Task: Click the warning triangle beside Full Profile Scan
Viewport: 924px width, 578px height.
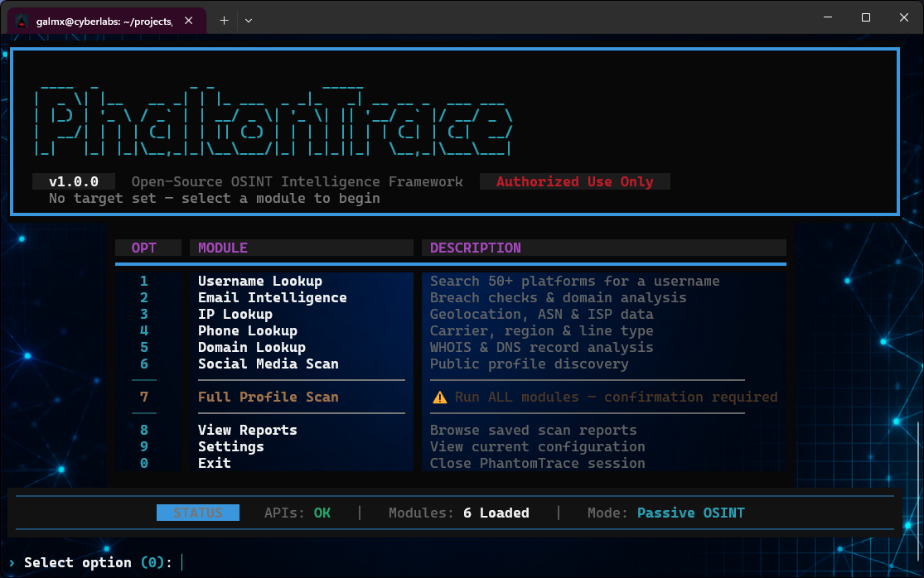Action: (x=438, y=397)
